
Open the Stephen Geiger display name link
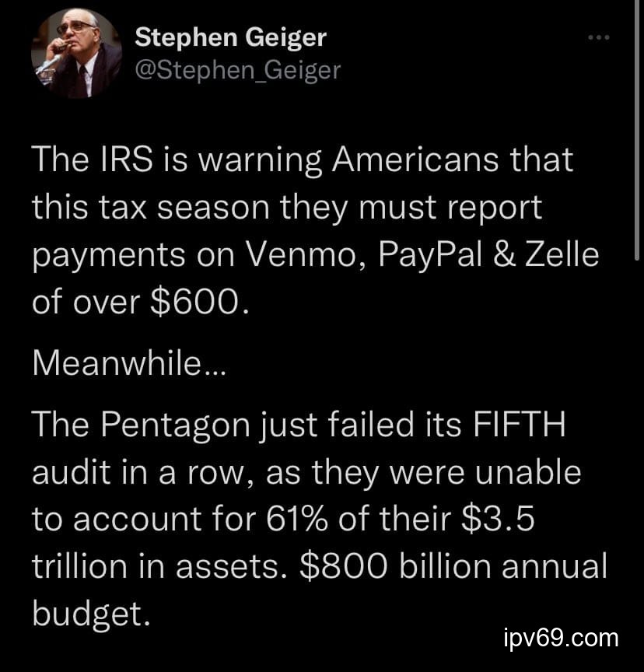coord(230,36)
